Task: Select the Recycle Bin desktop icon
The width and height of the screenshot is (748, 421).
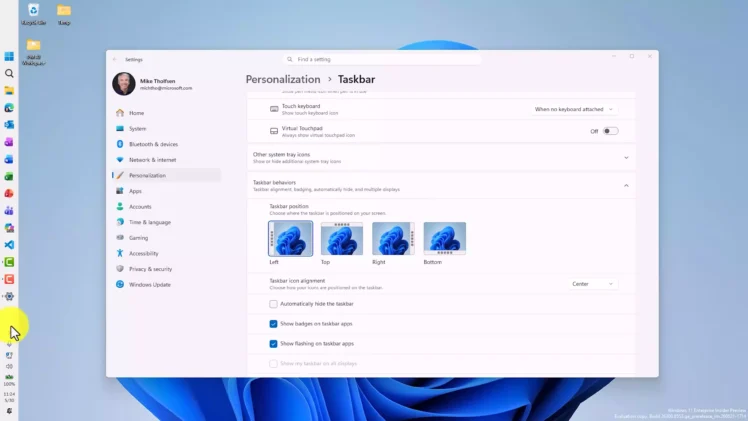Action: coord(33,14)
